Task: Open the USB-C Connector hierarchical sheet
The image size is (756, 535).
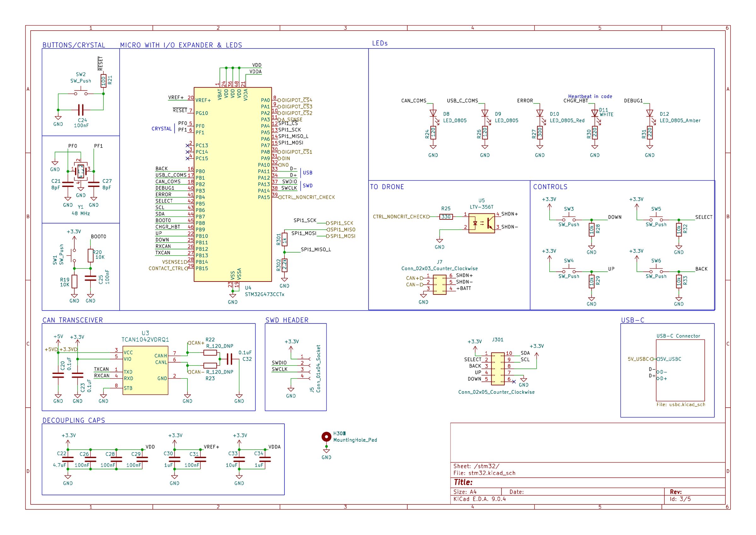Action: 680,370
